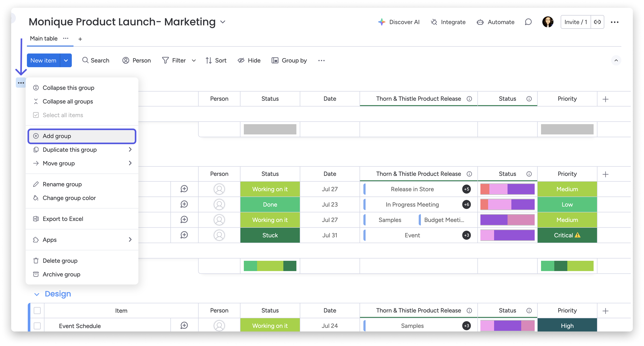Choose Export to Excel menu entry
The width and height of the screenshot is (644, 346).
(63, 219)
